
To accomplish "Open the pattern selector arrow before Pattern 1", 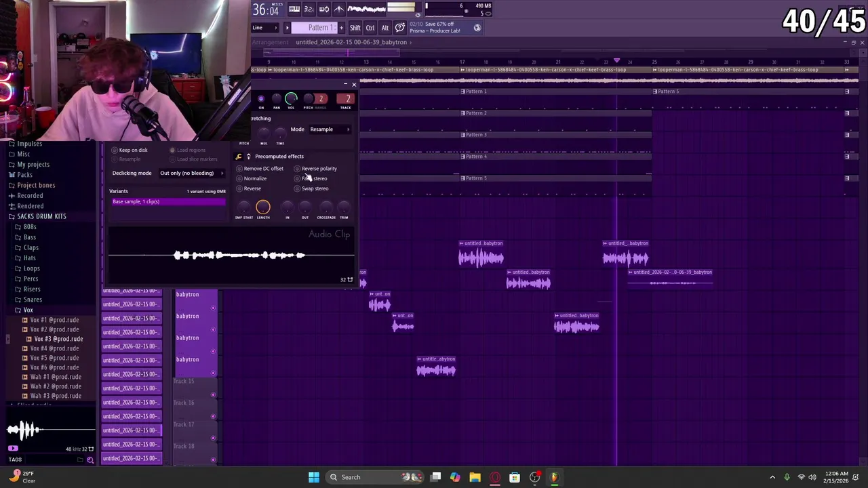I will click(x=287, y=28).
